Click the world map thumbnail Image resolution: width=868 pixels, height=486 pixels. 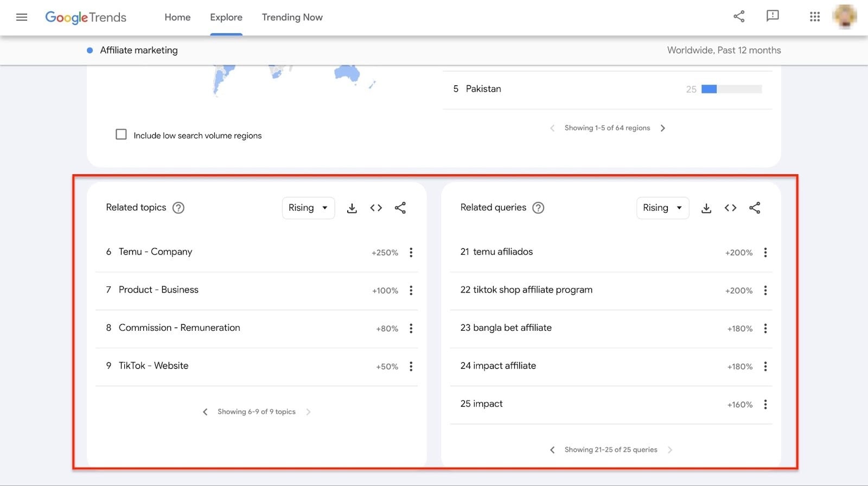293,80
